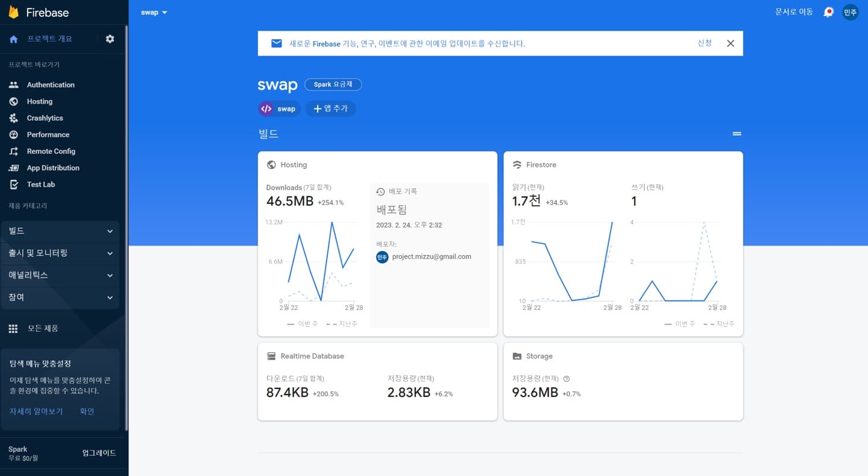This screenshot has height=476, width=868.
Task: Click project.mizzu@gmail.com deployer email
Action: [432, 257]
